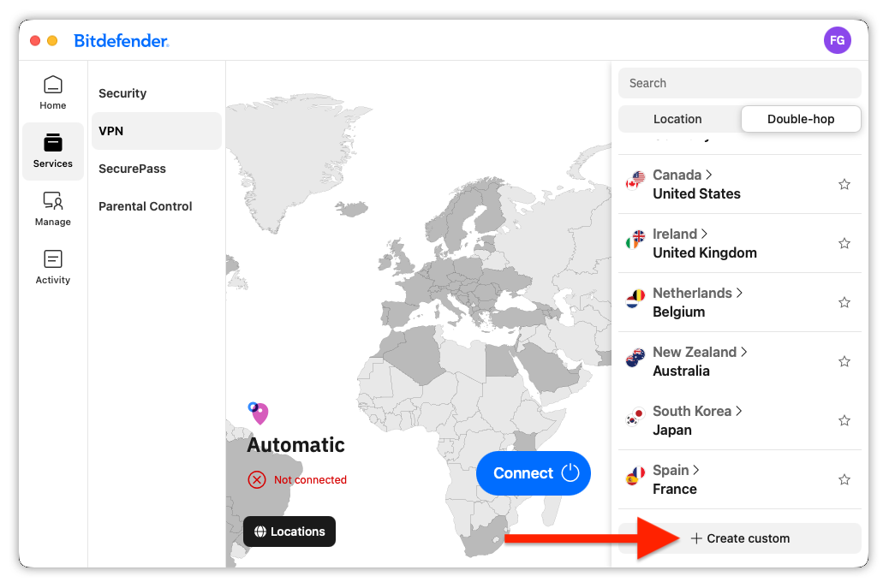Select the Belgium destination text
This screenshot has height=588, width=889.
tap(678, 312)
